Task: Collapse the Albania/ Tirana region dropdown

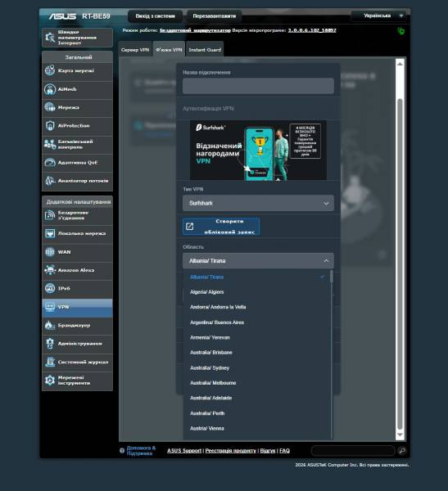Action: click(258, 261)
